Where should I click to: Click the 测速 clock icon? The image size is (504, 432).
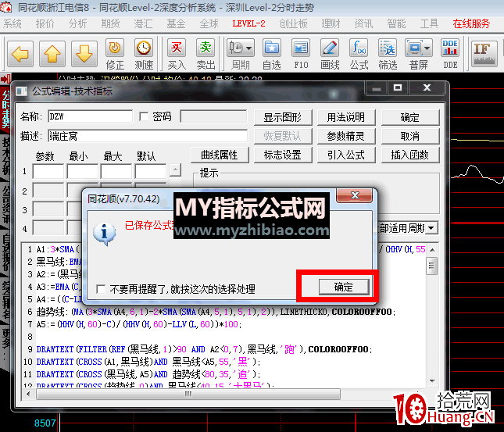pos(144,48)
